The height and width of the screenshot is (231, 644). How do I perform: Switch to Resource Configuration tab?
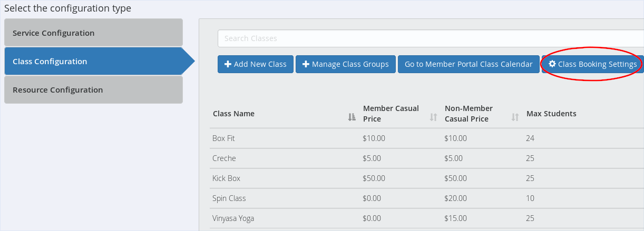pos(93,89)
